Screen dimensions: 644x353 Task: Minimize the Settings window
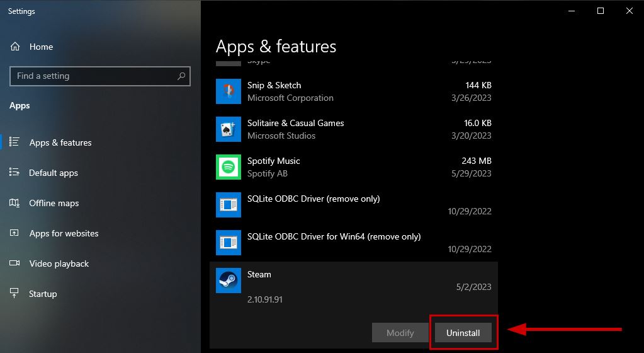click(x=572, y=11)
